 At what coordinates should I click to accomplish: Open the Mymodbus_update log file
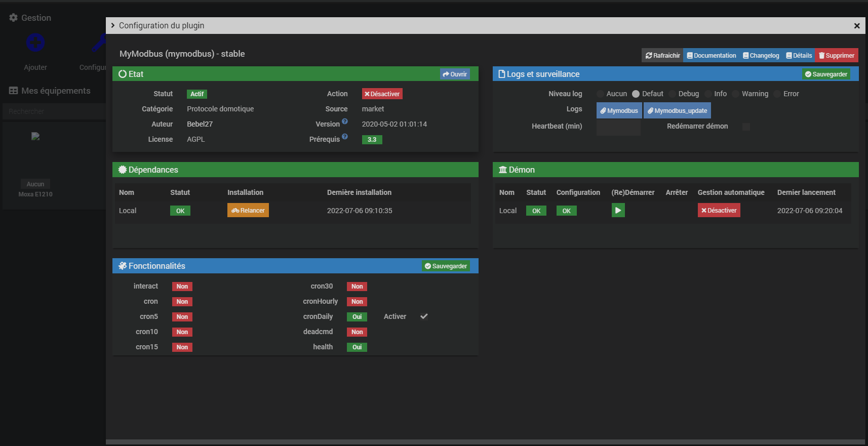point(677,111)
